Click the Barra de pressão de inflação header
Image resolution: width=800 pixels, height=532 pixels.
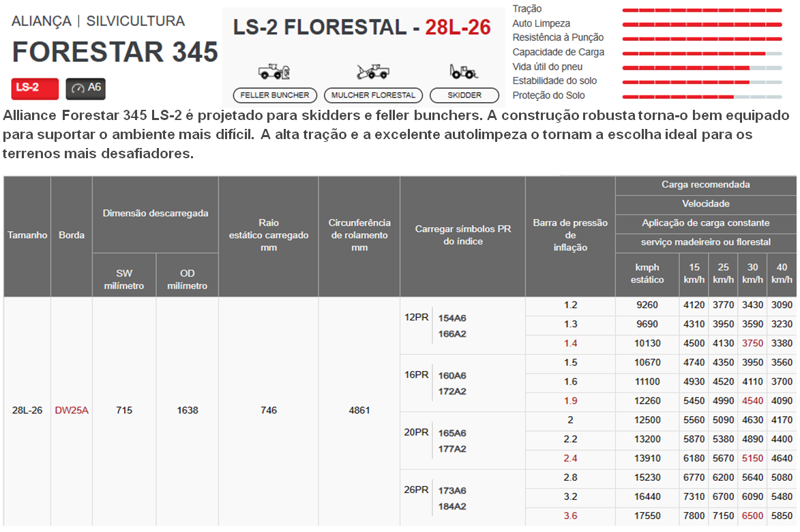coord(570,235)
